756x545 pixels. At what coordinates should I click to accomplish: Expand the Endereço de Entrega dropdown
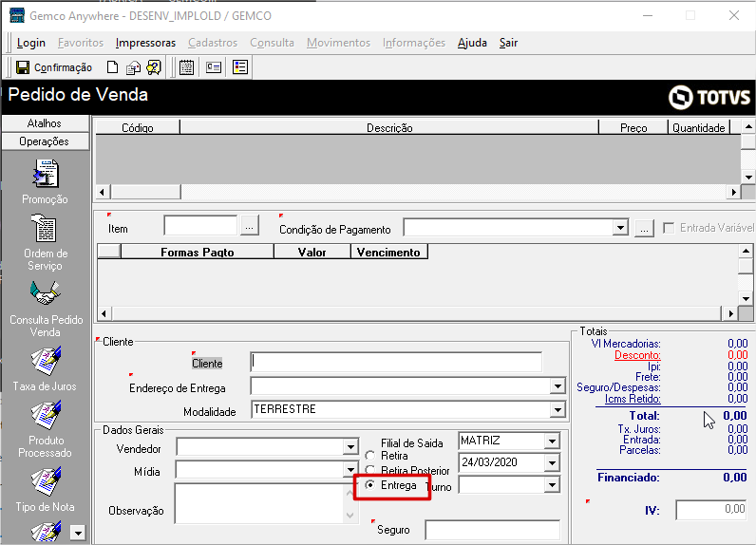(x=558, y=386)
